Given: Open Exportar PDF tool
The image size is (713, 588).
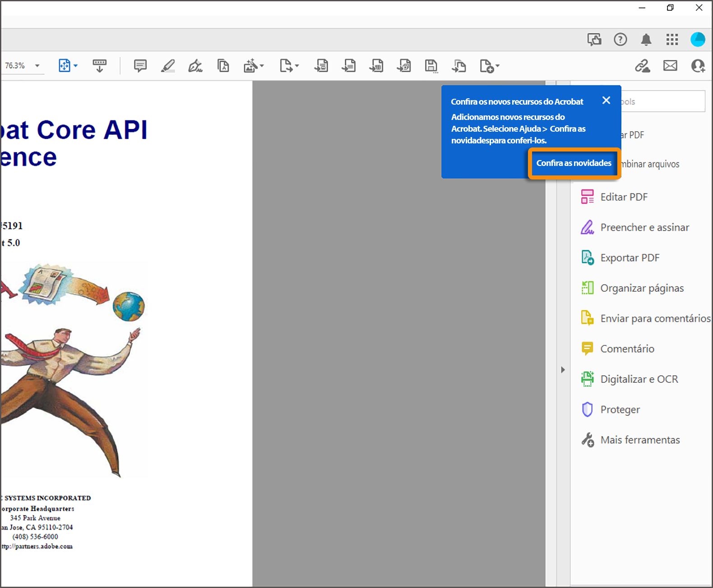Looking at the screenshot, I should click(630, 258).
